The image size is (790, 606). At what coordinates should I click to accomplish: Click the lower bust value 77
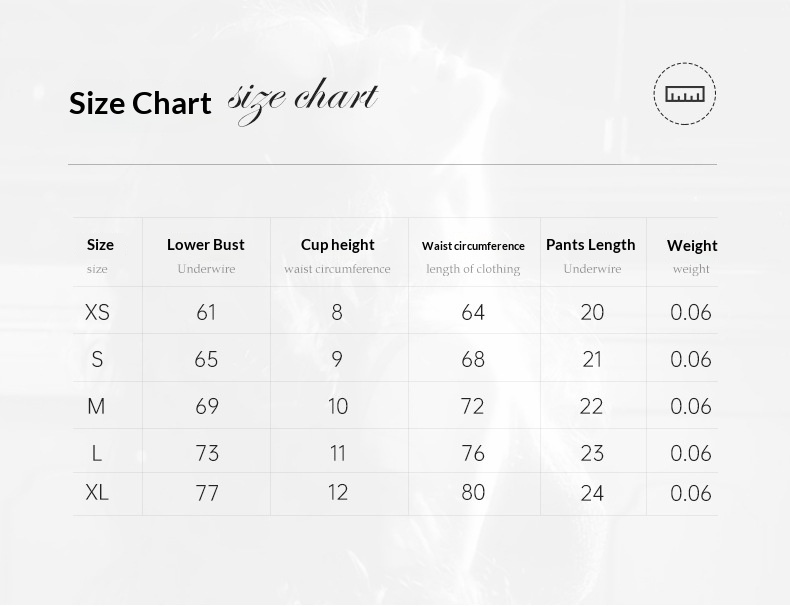point(207,493)
